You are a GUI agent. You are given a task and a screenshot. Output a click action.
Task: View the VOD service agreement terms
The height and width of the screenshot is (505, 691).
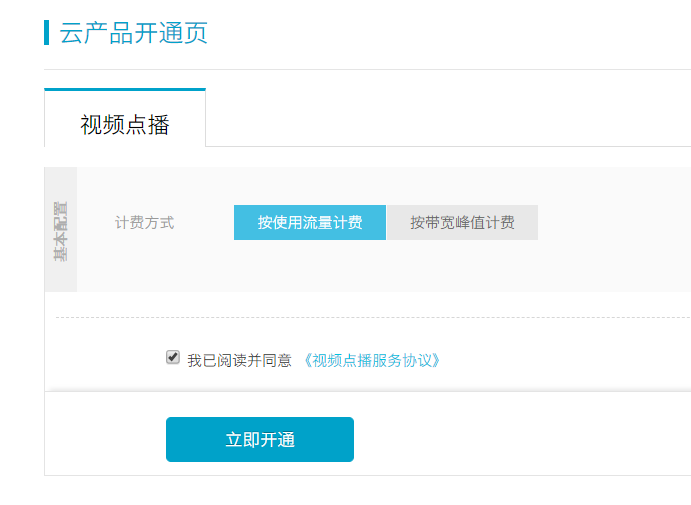371,360
